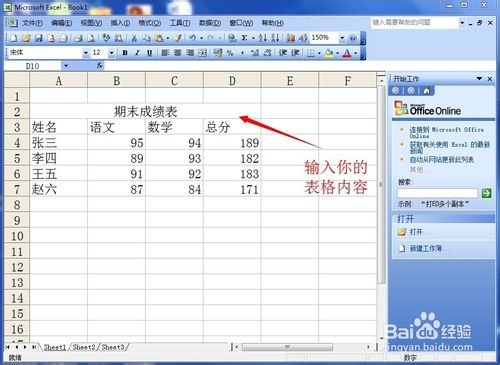Open the AutoSum functions dropdown arrow
The width and height of the screenshot is (500, 365).
point(253,38)
